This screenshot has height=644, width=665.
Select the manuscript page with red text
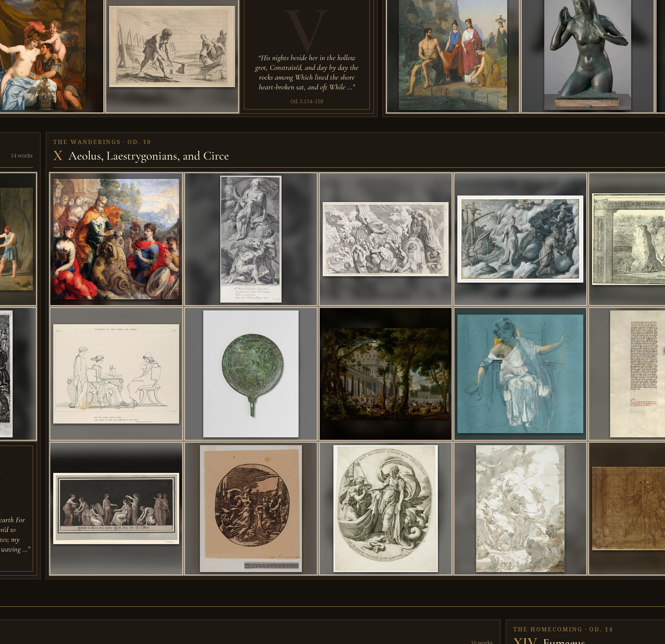627,374
